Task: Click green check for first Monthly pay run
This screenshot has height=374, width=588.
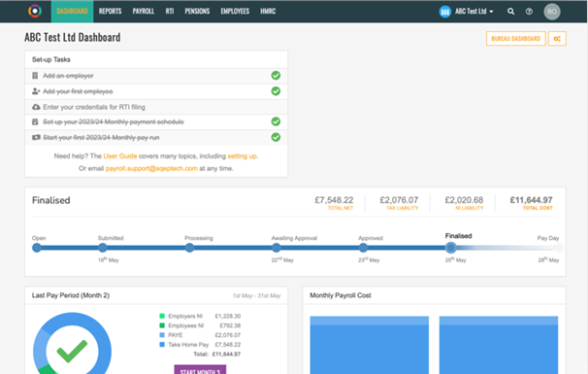Action: [276, 137]
